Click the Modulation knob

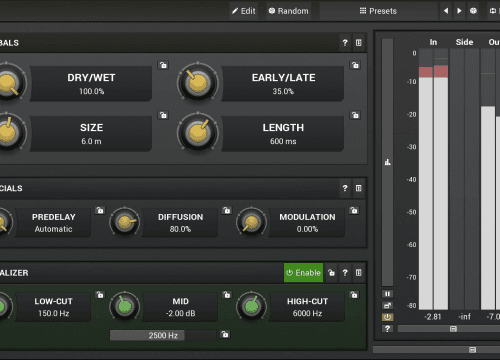(x=251, y=222)
